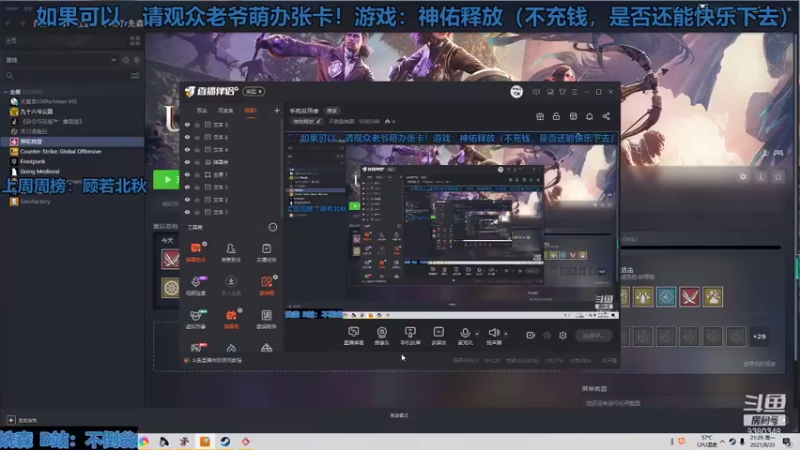This screenshot has width=800, height=450.
Task: Select Satisfactory in Steam library
Action: pyautogui.click(x=35, y=202)
